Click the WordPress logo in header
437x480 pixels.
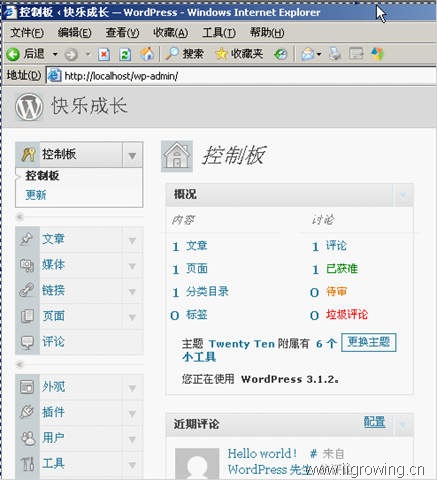(x=29, y=107)
